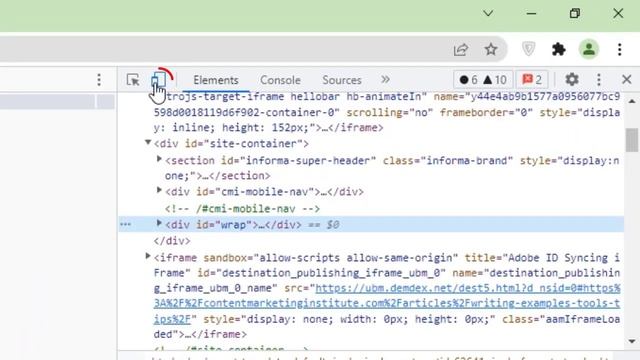Close the DevTools panel
The height and width of the screenshot is (360, 640).
point(627,79)
